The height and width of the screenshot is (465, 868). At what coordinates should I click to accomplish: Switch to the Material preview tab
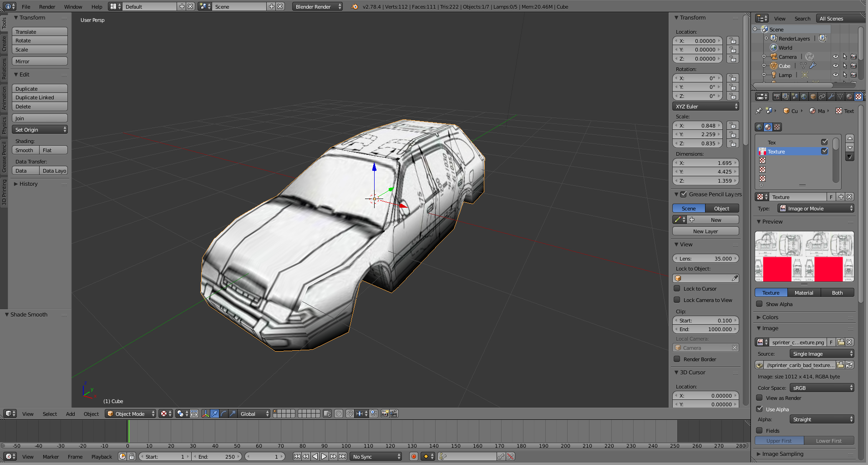[x=803, y=293]
